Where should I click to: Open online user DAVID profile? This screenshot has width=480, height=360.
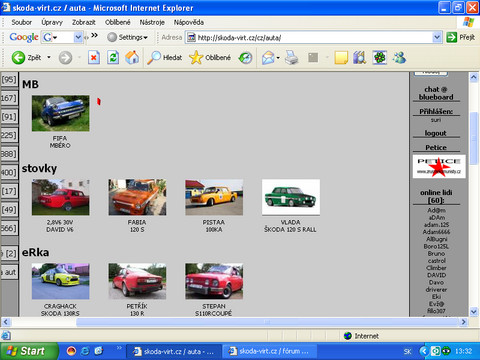[x=436, y=275]
